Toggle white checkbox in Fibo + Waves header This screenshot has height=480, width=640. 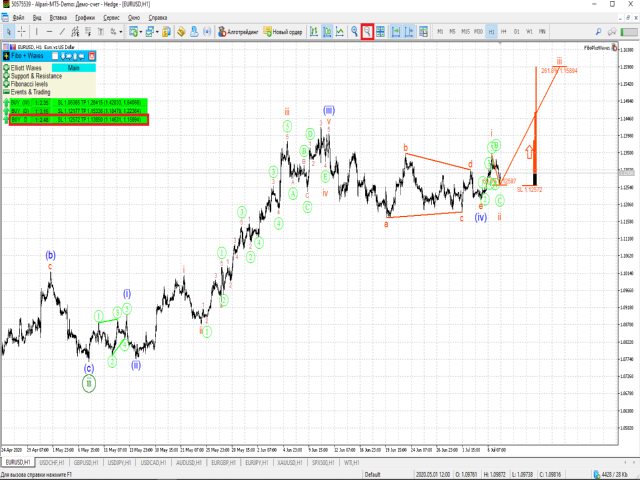55,56
